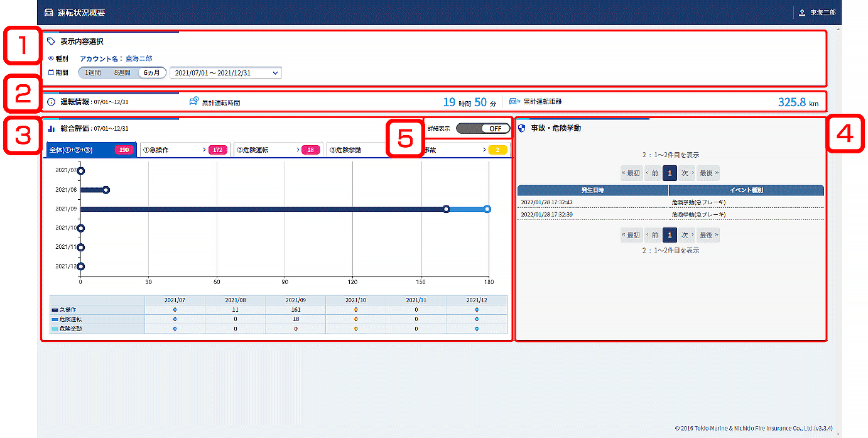This screenshot has width=868, height=438.
Task: Open the 事故 tab with count 2
Action: click(465, 150)
